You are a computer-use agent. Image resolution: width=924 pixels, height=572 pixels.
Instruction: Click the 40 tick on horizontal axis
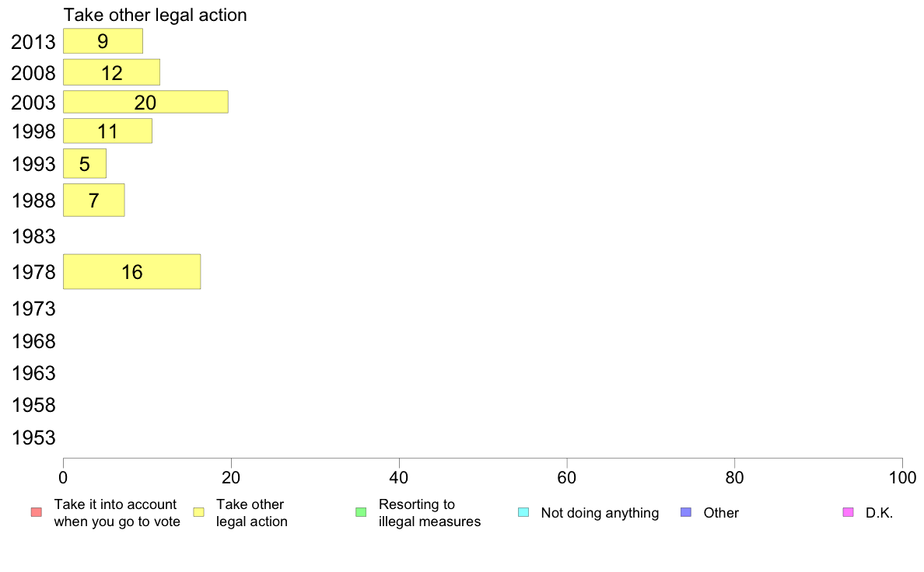point(399,478)
